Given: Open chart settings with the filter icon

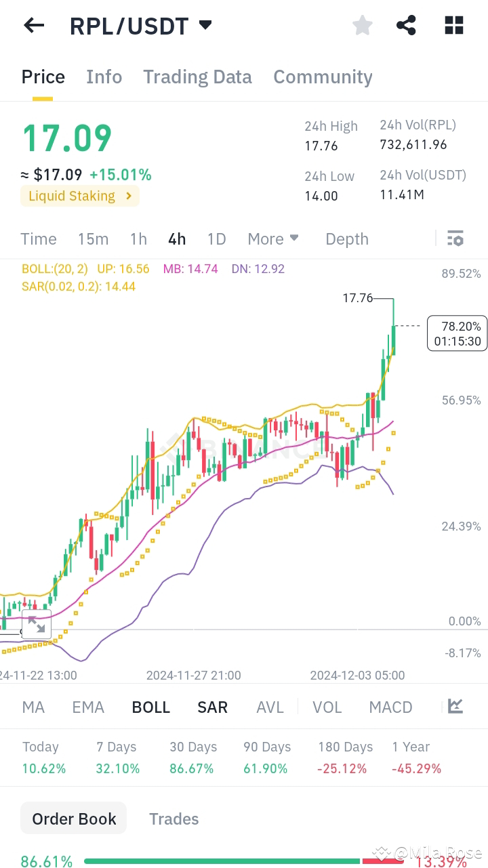Looking at the screenshot, I should click(455, 239).
